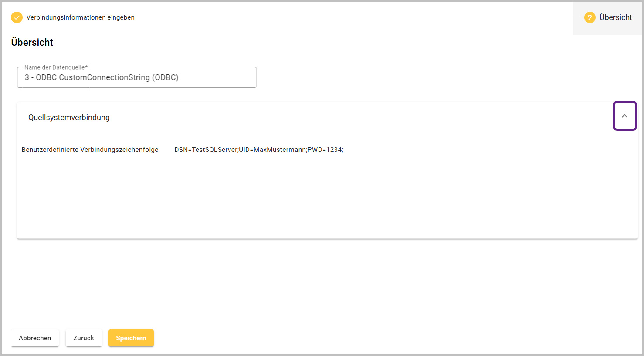Click the Name der Datenquelle* floating label
This screenshot has height=356, width=644.
coord(56,67)
